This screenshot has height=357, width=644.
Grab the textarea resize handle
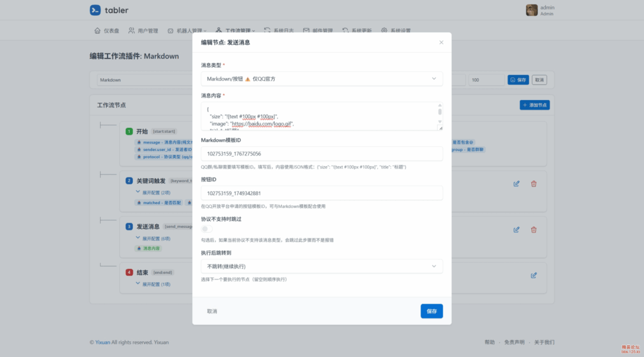441,128
